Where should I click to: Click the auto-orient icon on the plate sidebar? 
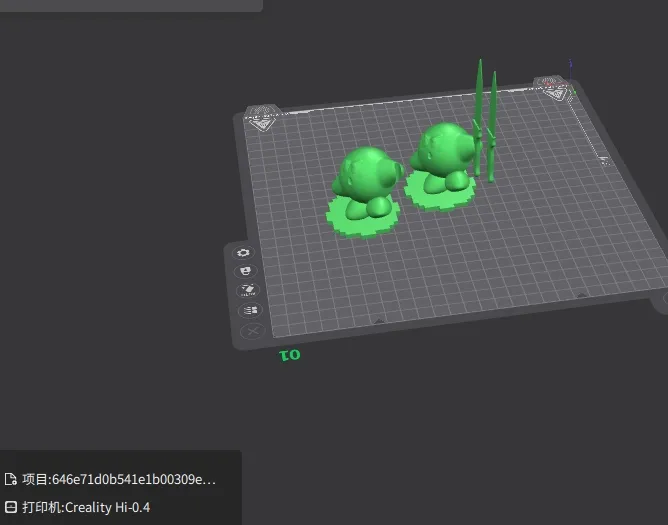(x=248, y=290)
